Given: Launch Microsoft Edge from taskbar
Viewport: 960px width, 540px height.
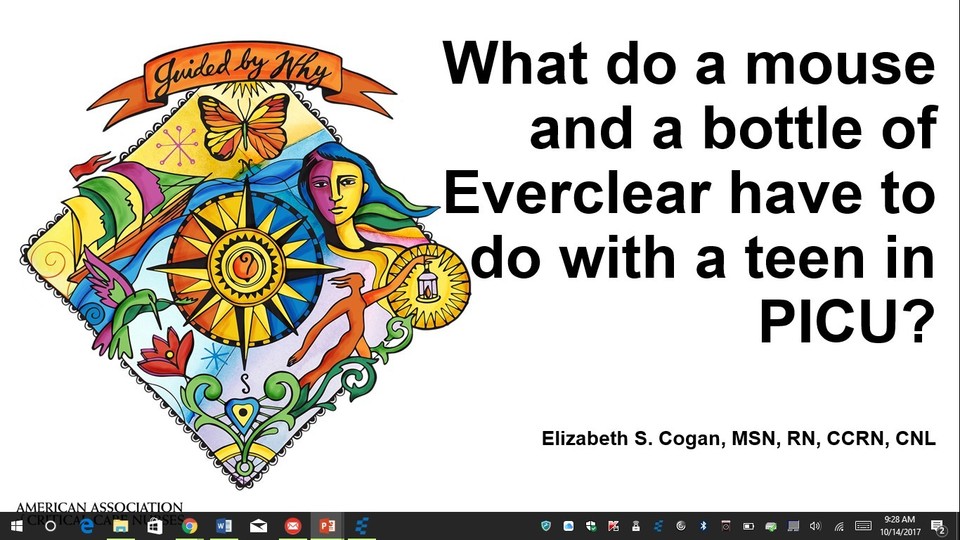Looking at the screenshot, I should tap(86, 526).
